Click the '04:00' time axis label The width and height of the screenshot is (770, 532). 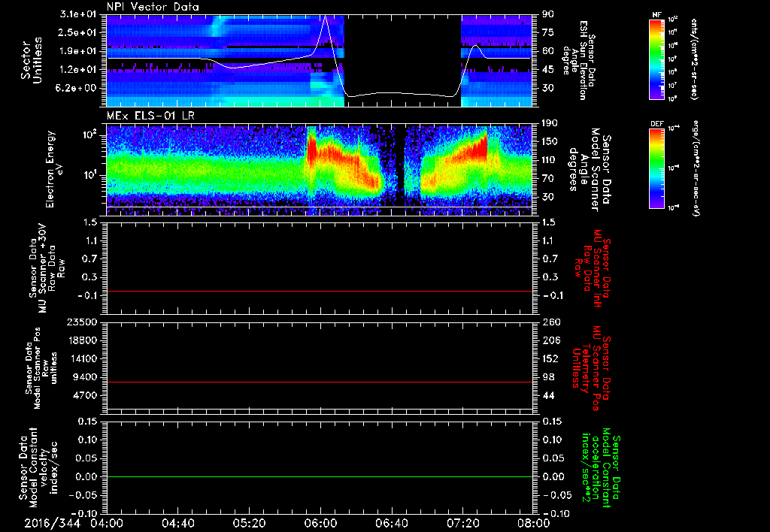click(107, 523)
